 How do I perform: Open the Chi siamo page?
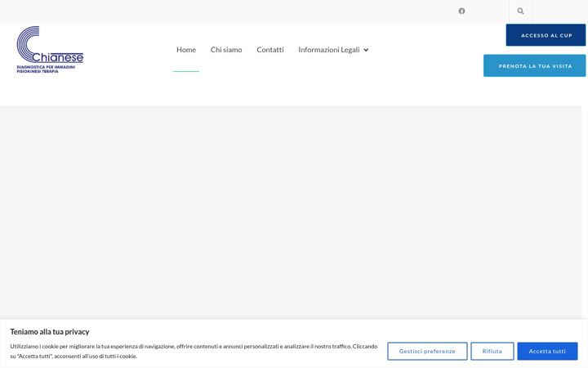[226, 50]
